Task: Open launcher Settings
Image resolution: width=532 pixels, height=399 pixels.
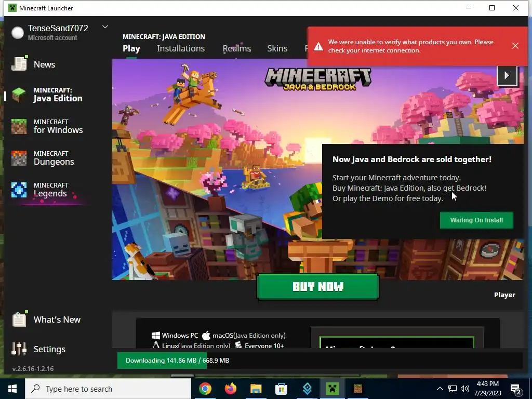Action: pos(38,349)
